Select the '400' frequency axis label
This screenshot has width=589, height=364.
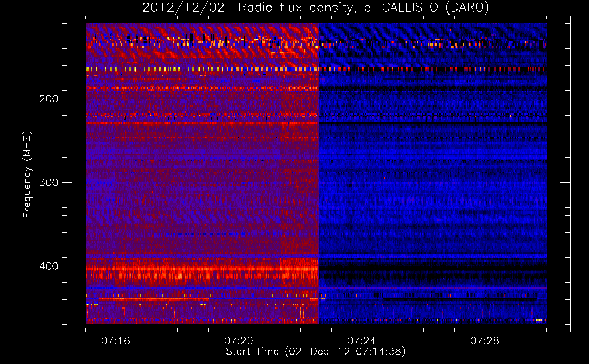tap(49, 266)
